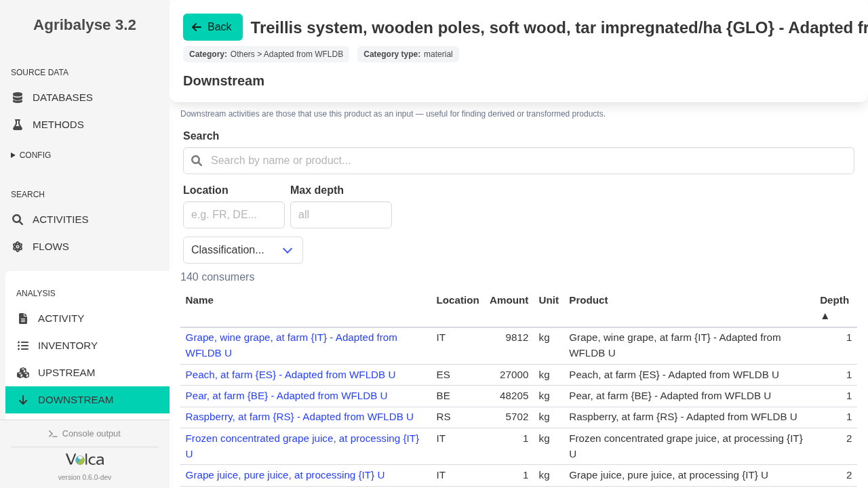Open Pear, at farm {BE} link
Screen dimensions: 868x488
[x=286, y=396]
